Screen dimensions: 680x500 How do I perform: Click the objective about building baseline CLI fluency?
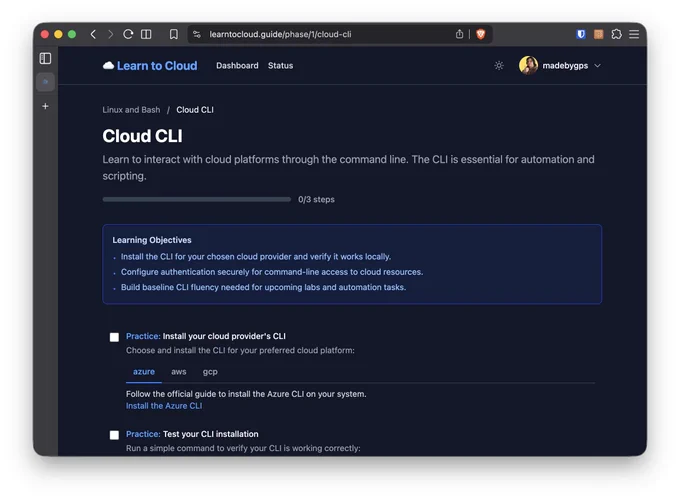(x=263, y=287)
